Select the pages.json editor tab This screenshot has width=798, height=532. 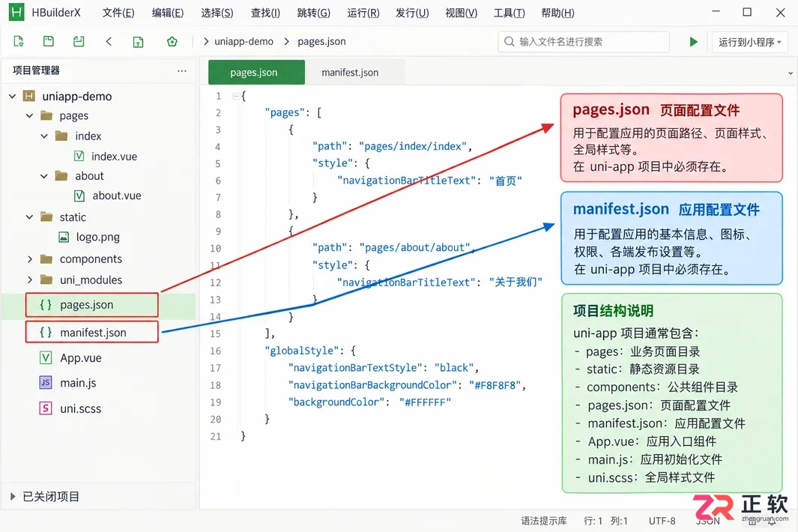point(256,72)
